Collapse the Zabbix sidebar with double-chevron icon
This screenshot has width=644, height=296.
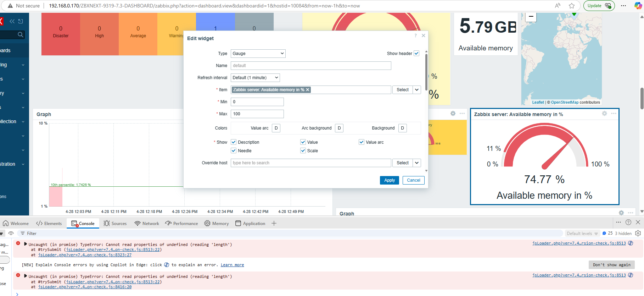pos(12,21)
